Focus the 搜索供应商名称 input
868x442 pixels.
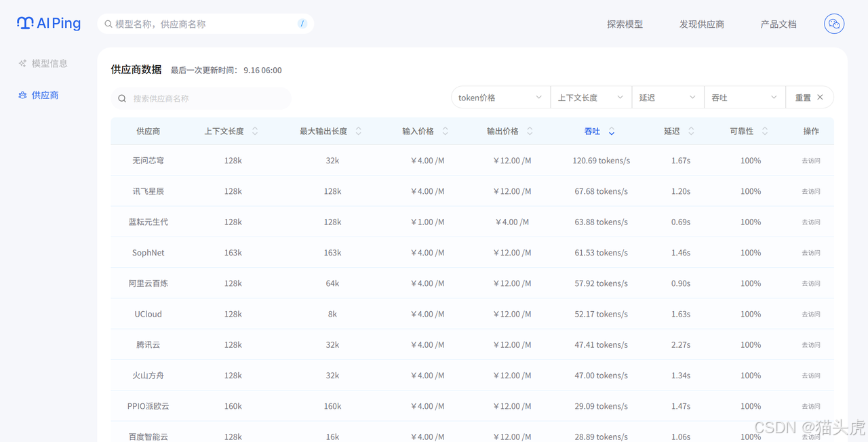[201, 98]
